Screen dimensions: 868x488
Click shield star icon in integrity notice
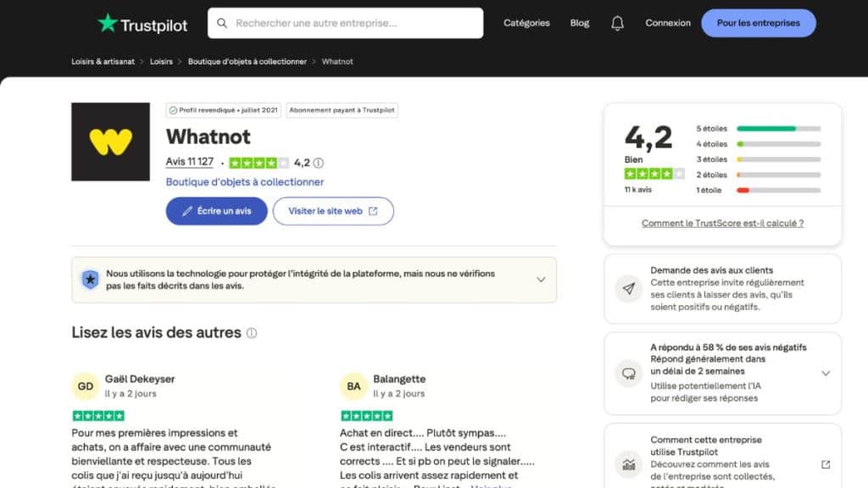(90, 280)
